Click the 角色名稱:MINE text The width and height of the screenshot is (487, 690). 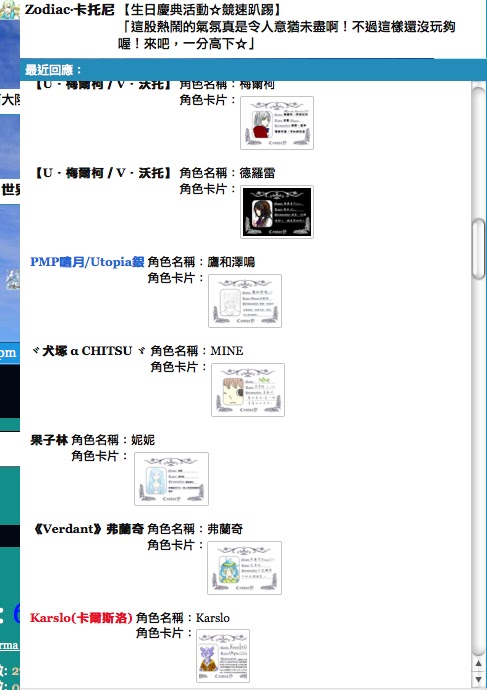(197, 351)
